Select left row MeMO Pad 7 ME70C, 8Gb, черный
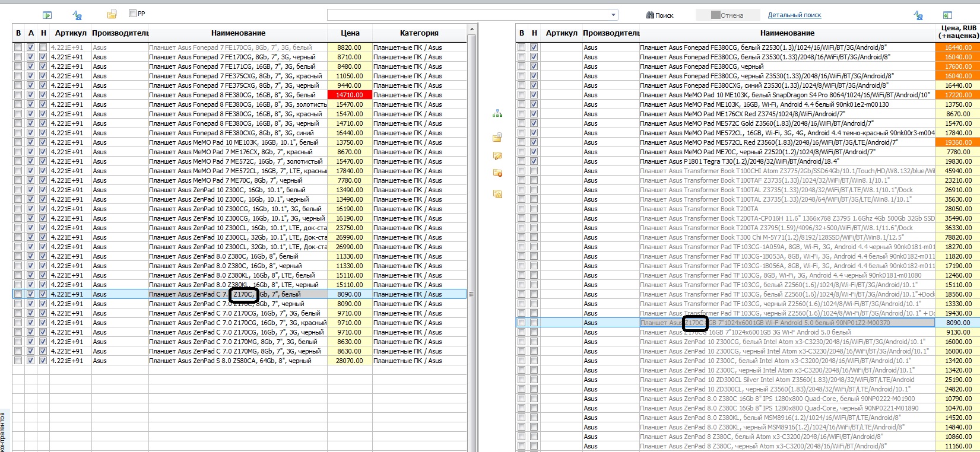This screenshot has height=452, width=980. [237, 180]
